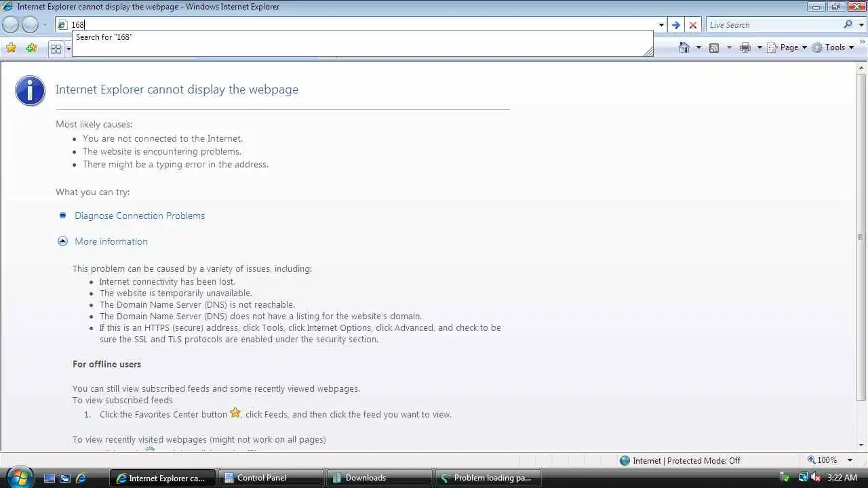868x488 pixels.
Task: Click the 100% zoom level button
Action: (822, 460)
